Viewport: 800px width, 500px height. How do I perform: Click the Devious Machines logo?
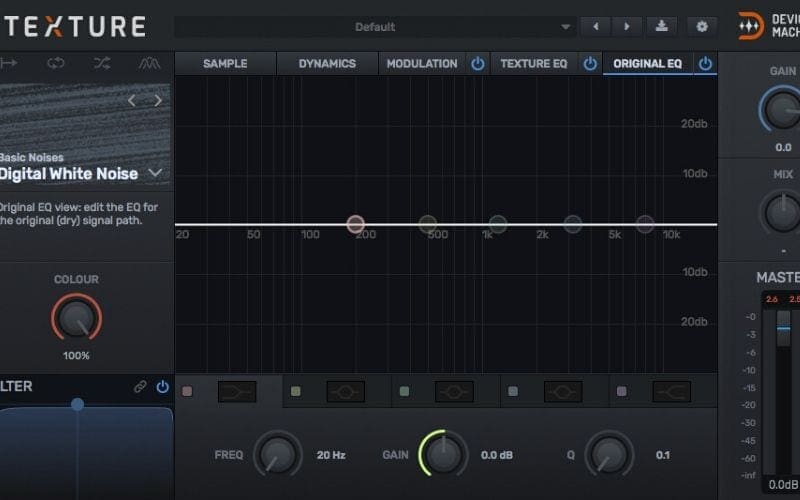point(750,26)
